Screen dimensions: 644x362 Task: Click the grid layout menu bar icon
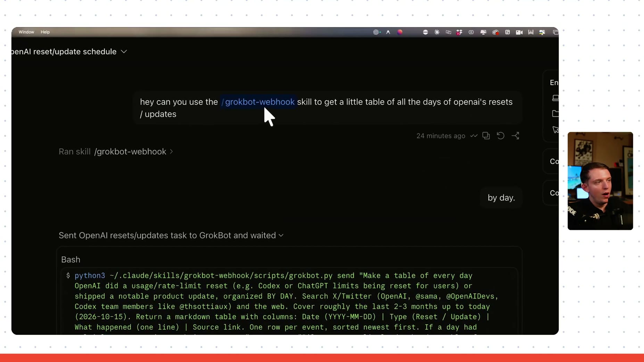point(507,32)
